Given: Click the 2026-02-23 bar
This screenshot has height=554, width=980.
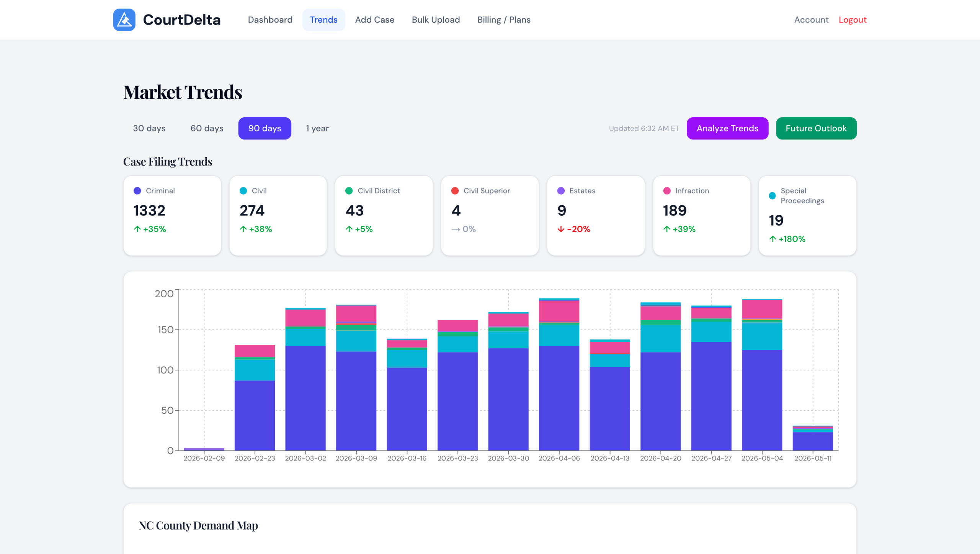Looking at the screenshot, I should click(255, 398).
